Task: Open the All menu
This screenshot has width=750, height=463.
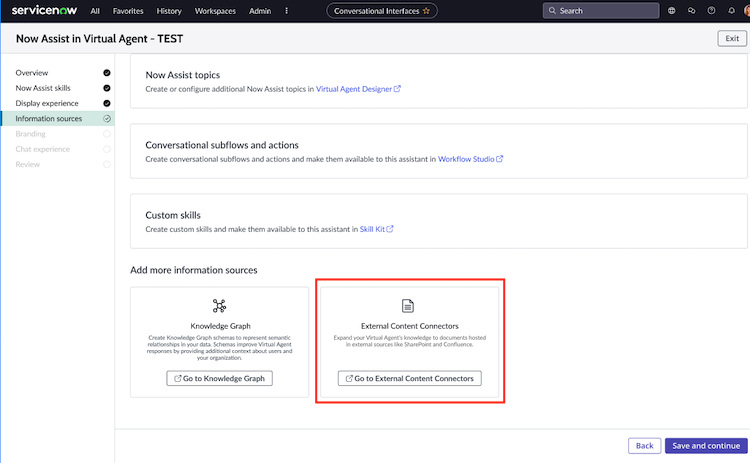Action: point(95,11)
